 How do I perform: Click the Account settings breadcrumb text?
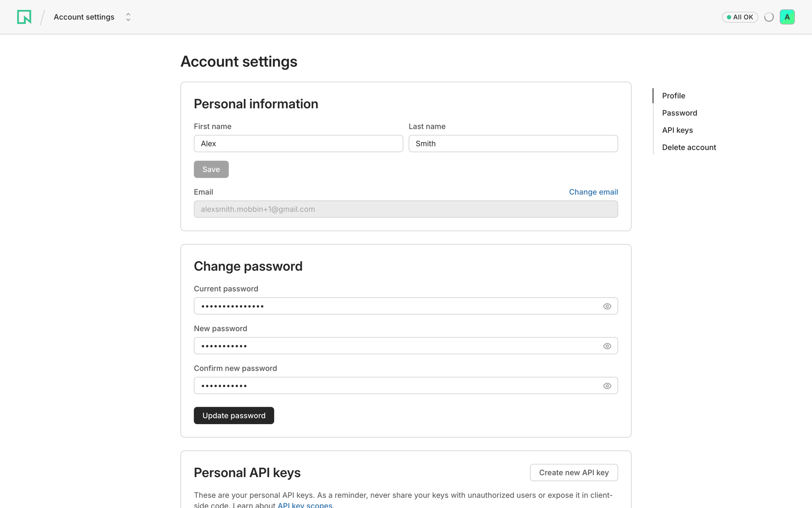pos(84,17)
